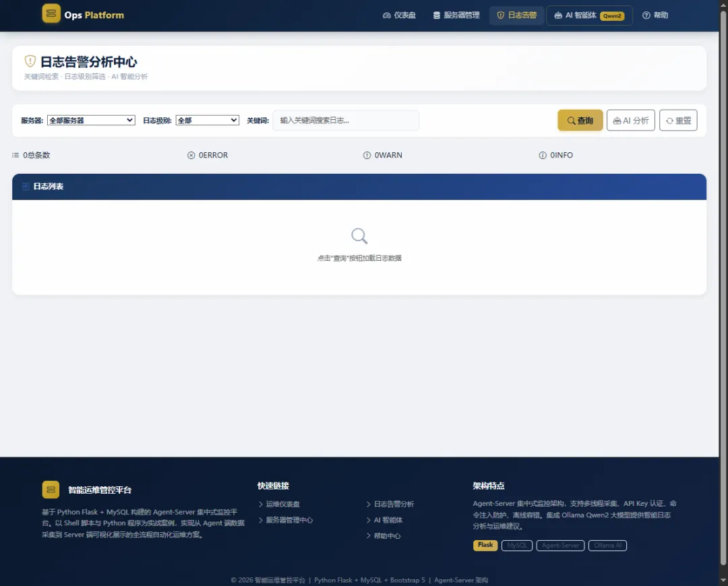The height and width of the screenshot is (586, 728).
Task: Click the Flask tag badge
Action: 485,545
